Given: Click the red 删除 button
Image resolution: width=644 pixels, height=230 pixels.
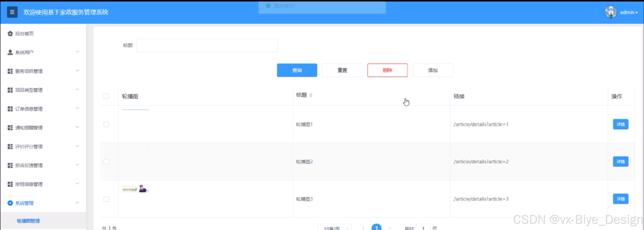Looking at the screenshot, I should click(x=387, y=70).
